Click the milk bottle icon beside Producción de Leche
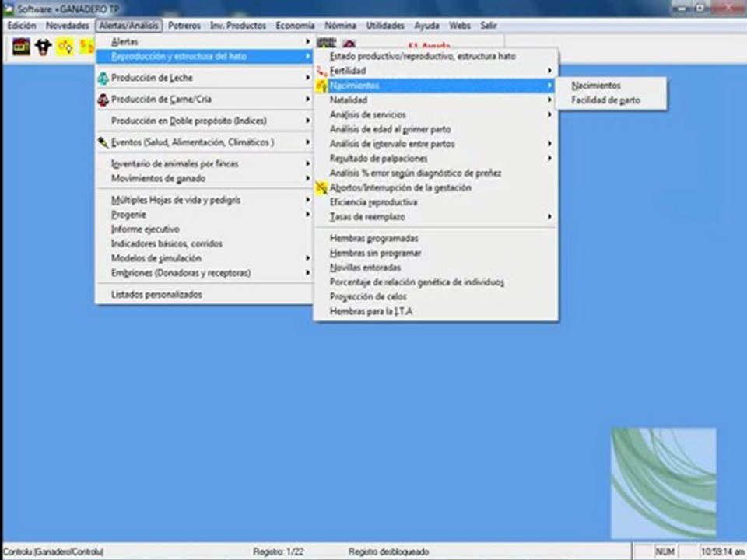Viewport: 747px width, 560px height. tap(103, 78)
